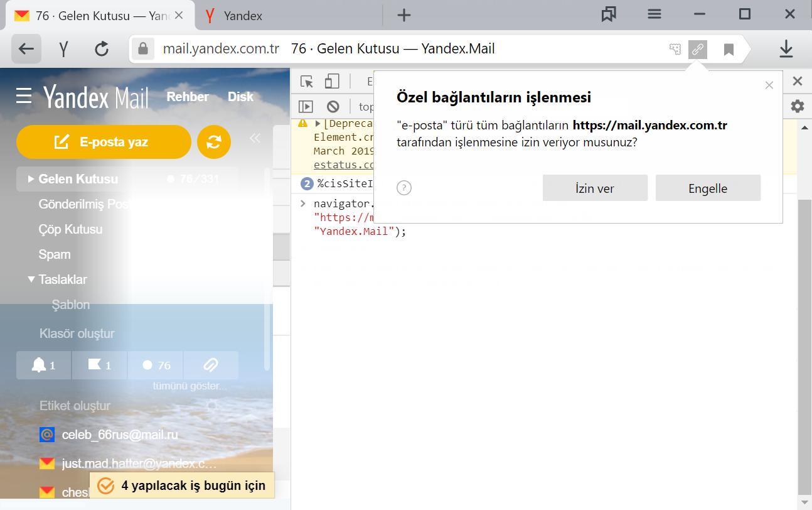Open the browser downloads arrow

click(x=786, y=49)
